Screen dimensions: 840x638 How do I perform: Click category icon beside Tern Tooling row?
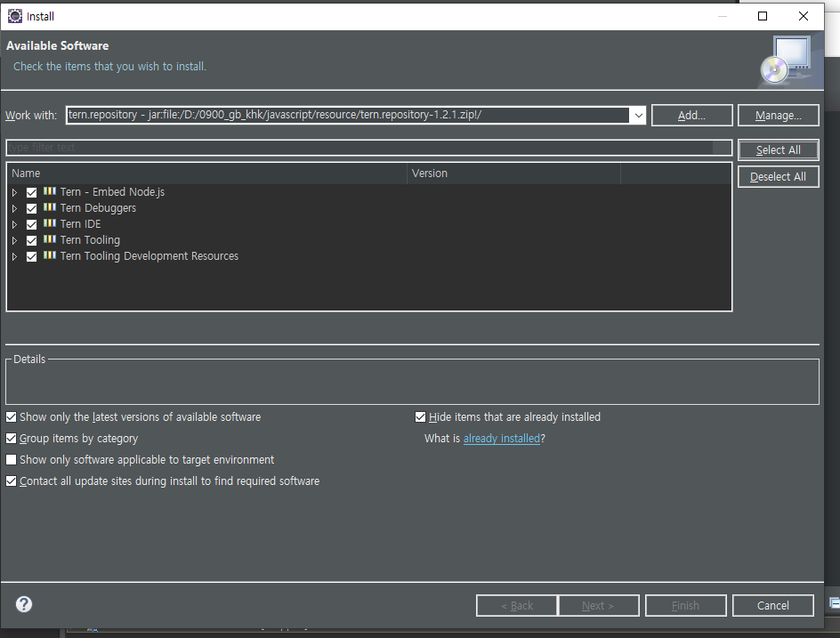(x=50, y=239)
